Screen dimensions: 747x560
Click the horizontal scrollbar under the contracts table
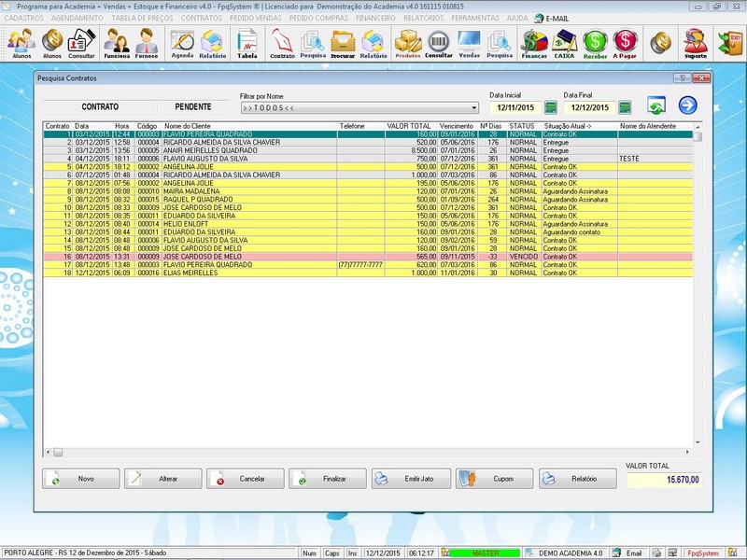click(373, 452)
